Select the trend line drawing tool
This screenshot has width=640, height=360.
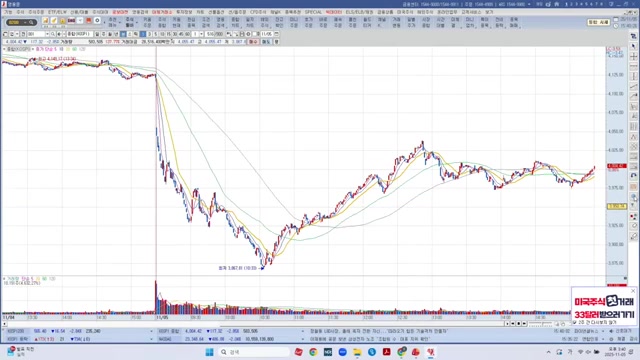[633, 86]
